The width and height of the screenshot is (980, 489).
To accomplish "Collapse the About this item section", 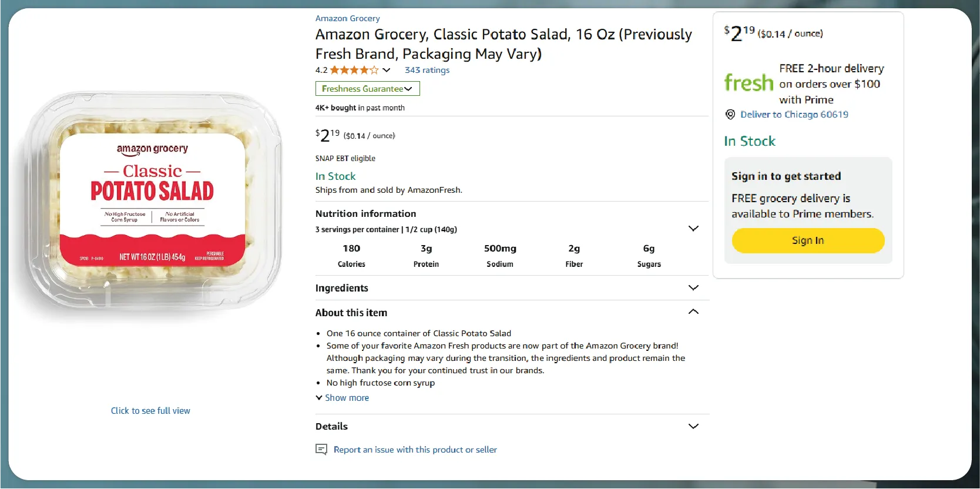I will [x=693, y=312].
